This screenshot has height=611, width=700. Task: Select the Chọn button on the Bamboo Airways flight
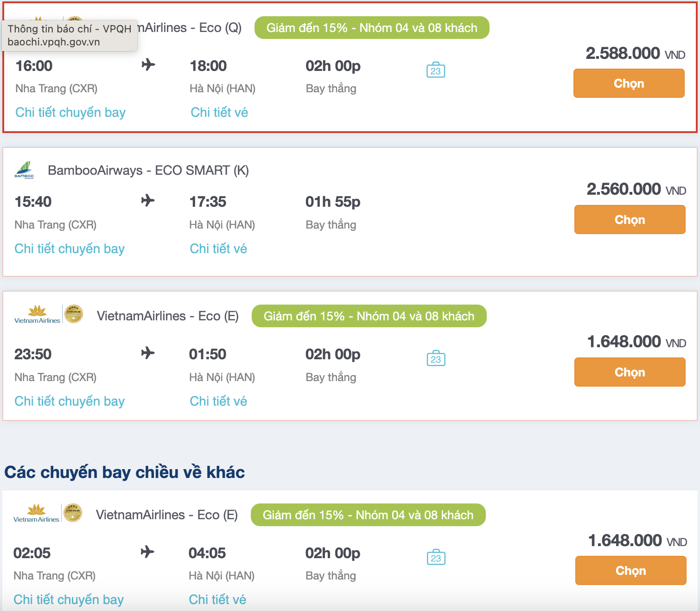630,219
